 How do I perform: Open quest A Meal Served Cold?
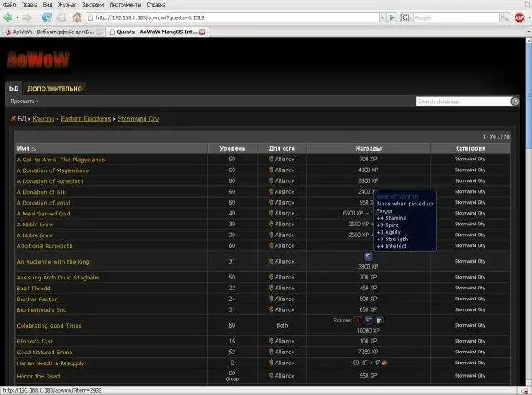coord(43,214)
